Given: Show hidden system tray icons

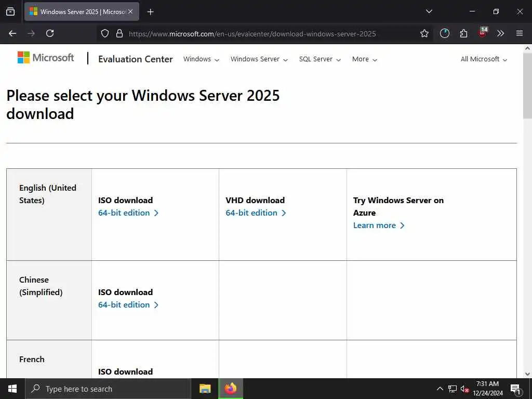Looking at the screenshot, I should click(x=440, y=389).
